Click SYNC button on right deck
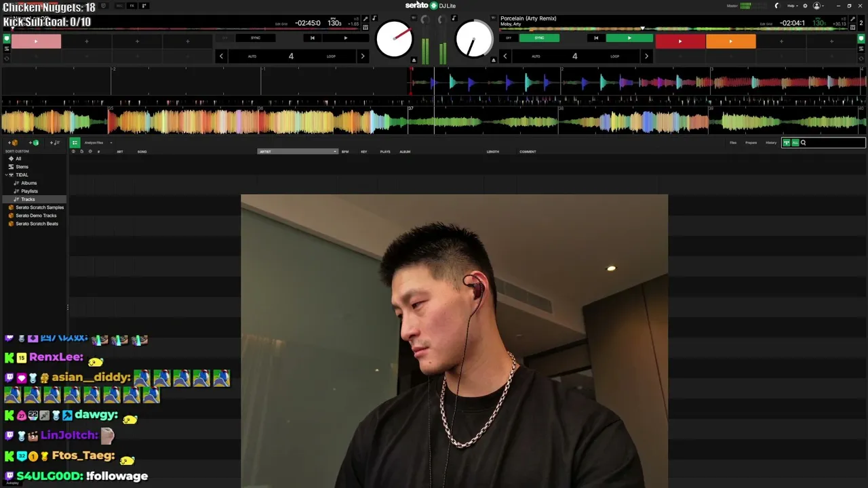This screenshot has height=488, width=868. pos(539,38)
